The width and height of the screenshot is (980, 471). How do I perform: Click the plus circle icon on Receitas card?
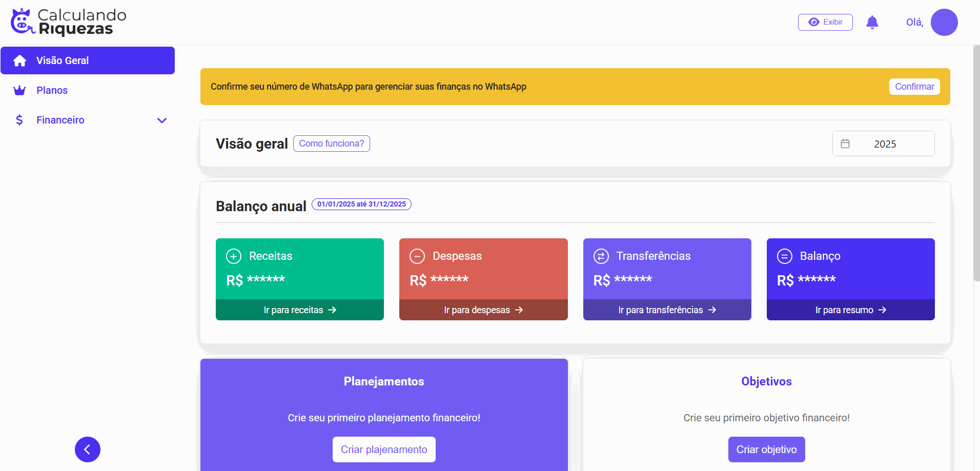(x=234, y=256)
